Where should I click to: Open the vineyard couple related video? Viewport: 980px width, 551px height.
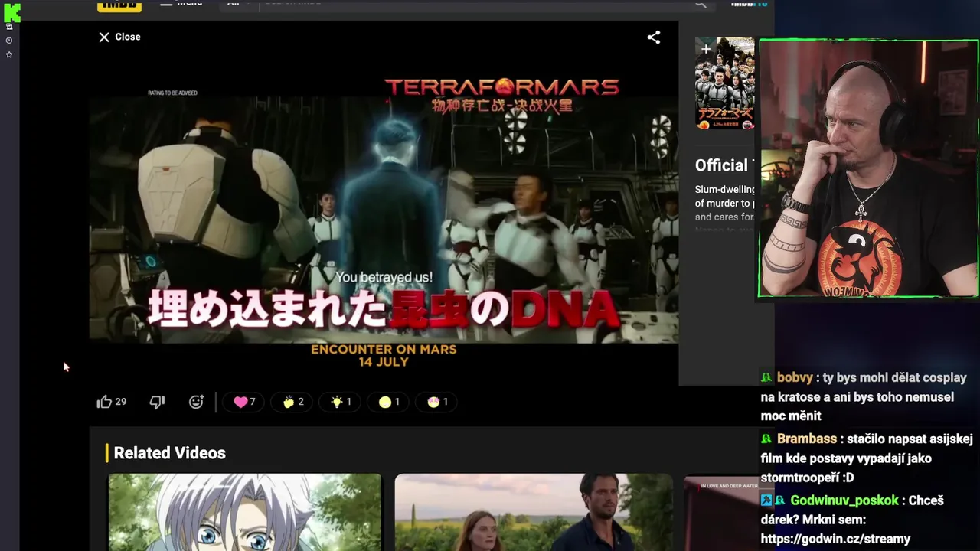(534, 512)
